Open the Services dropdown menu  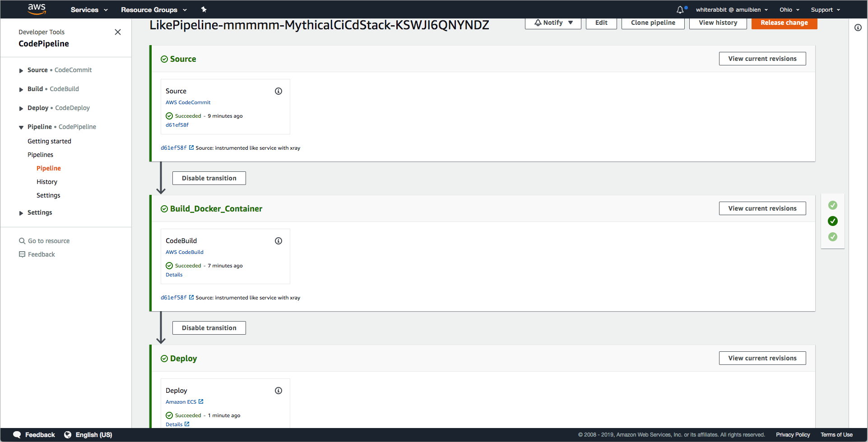pyautogui.click(x=89, y=9)
